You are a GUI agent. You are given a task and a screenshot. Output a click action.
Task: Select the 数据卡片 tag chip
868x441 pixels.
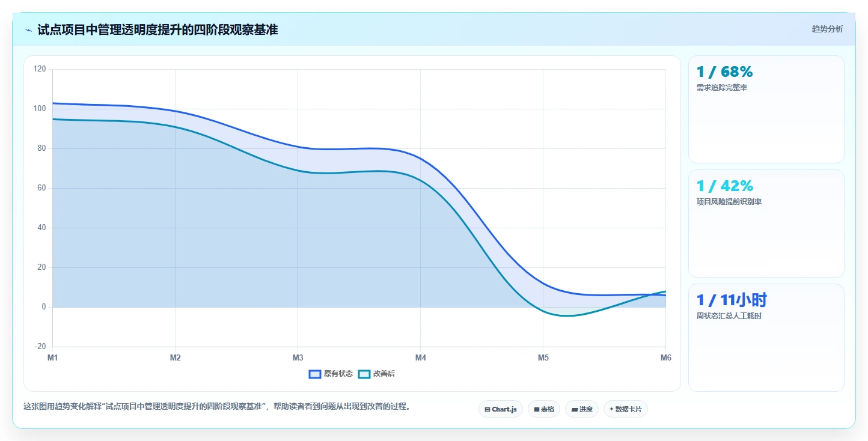pyautogui.click(x=626, y=409)
